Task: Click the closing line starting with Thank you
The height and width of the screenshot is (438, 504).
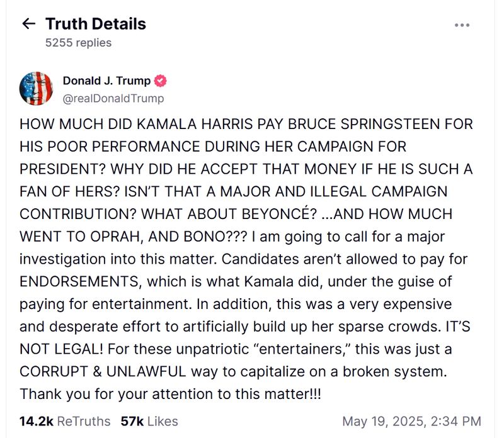Action: point(171,393)
